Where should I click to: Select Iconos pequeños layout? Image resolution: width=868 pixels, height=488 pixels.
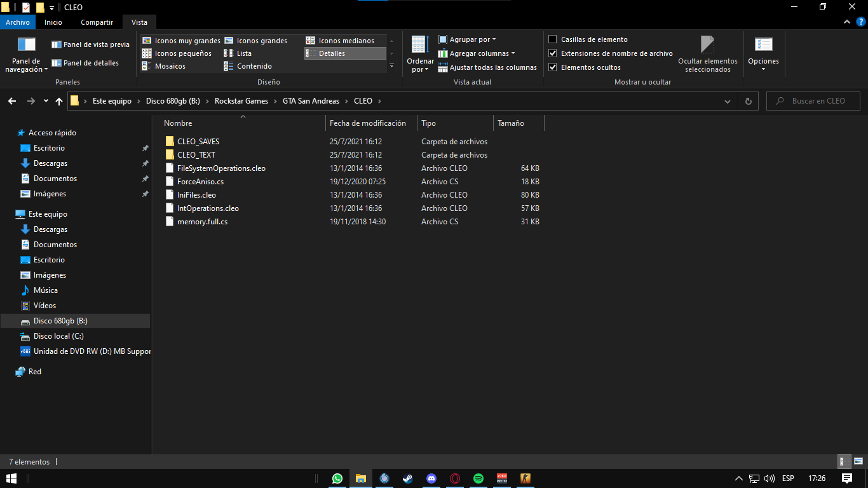[x=177, y=53]
